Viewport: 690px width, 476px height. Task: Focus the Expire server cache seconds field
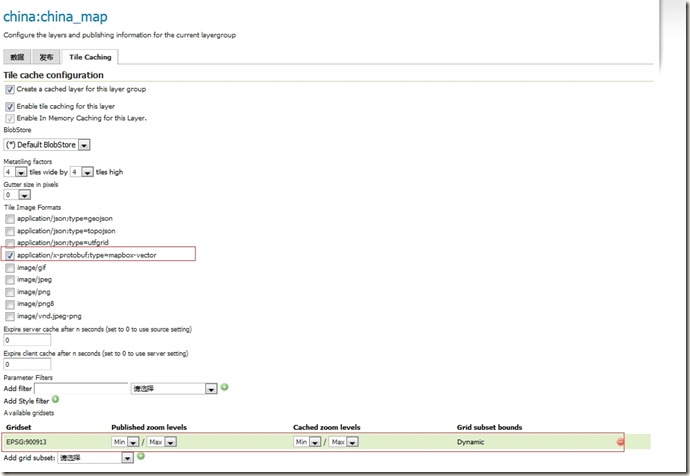tap(27, 340)
